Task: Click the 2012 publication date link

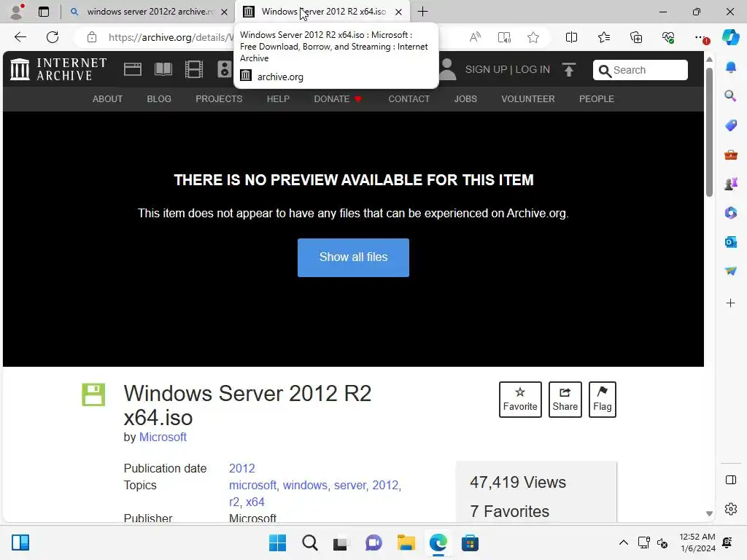Action: pyautogui.click(x=242, y=469)
